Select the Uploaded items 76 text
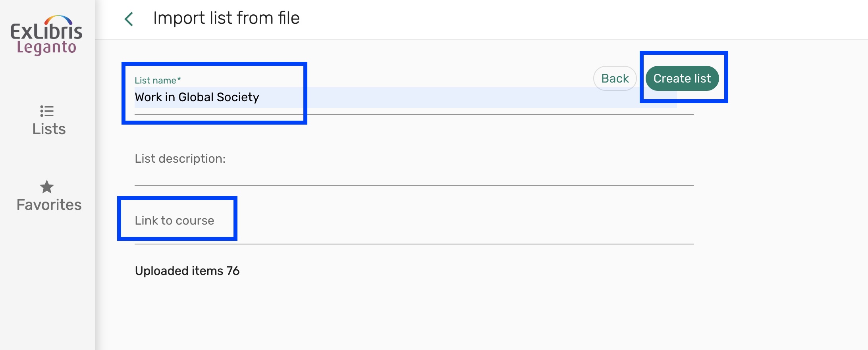Image resolution: width=868 pixels, height=350 pixels. coord(187,271)
